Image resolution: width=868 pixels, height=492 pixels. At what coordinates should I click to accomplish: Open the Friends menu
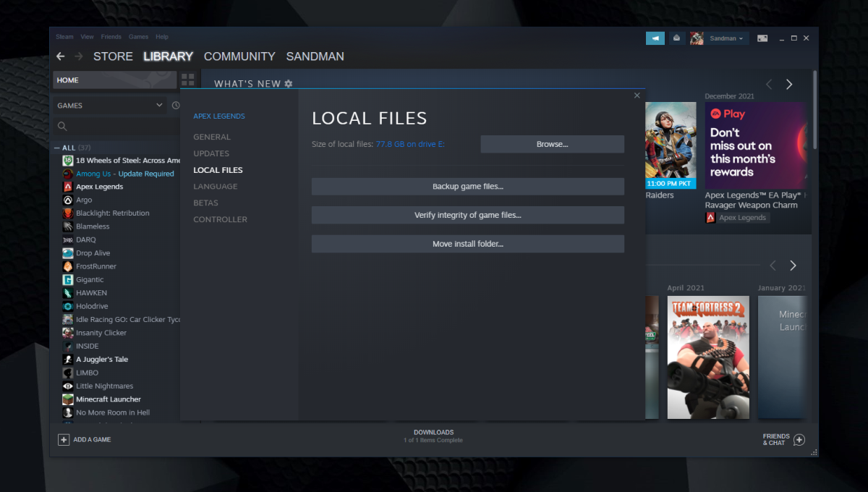coord(111,37)
